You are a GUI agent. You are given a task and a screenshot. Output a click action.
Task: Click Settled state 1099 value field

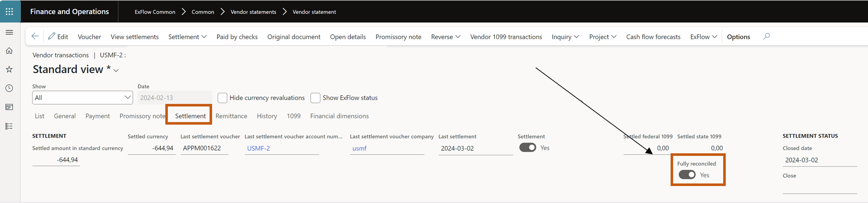tap(701, 148)
